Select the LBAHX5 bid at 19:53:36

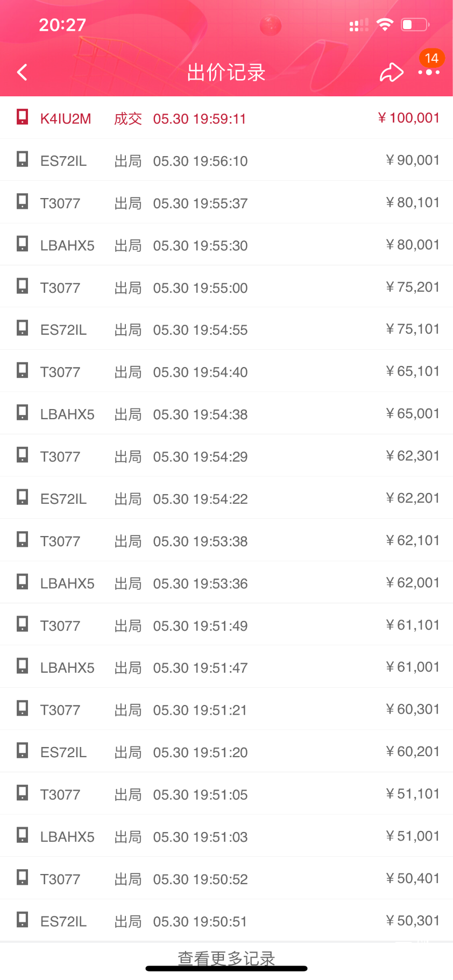tap(67, 583)
